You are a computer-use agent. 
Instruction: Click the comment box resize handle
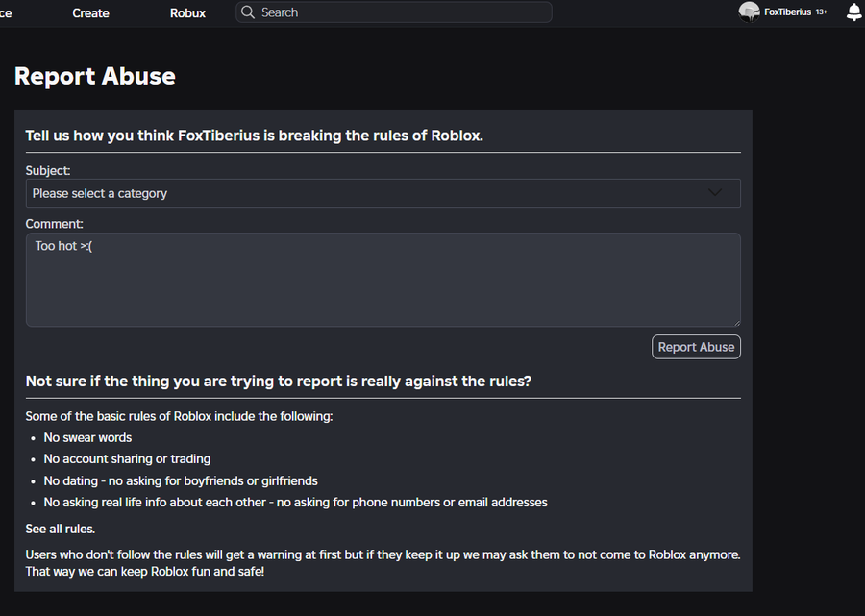pyautogui.click(x=737, y=323)
